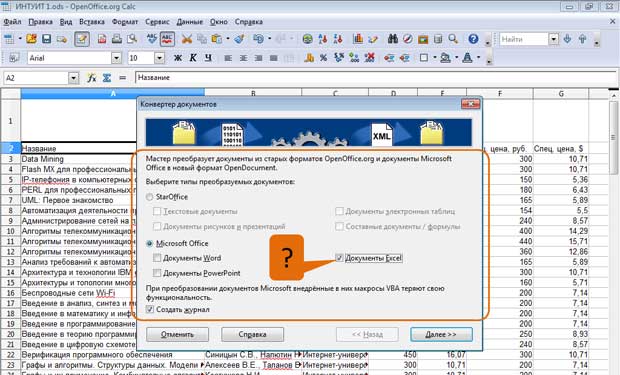Click the Отменить button in converter dialog
The width and height of the screenshot is (620, 375).
pos(177,335)
